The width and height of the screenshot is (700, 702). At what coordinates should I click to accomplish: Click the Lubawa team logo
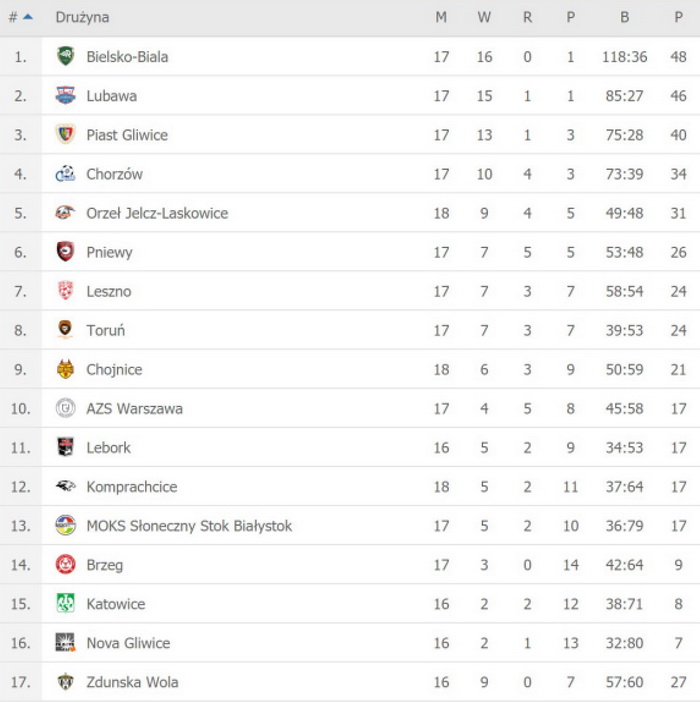65,96
